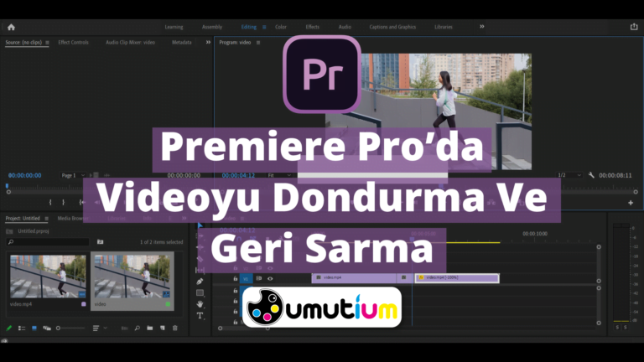The width and height of the screenshot is (644, 362).
Task: Open the 1/2 playback resolution dropdown
Action: [x=569, y=175]
